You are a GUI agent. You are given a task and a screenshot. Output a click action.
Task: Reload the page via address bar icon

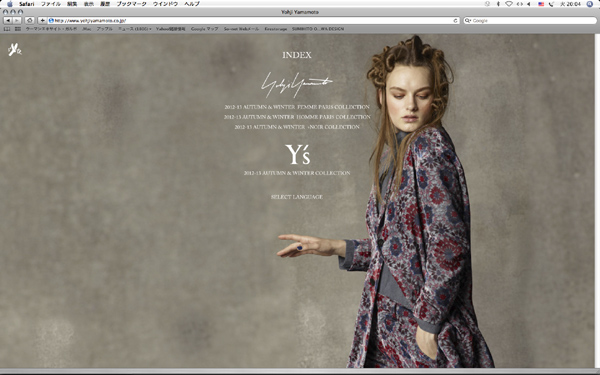455,21
